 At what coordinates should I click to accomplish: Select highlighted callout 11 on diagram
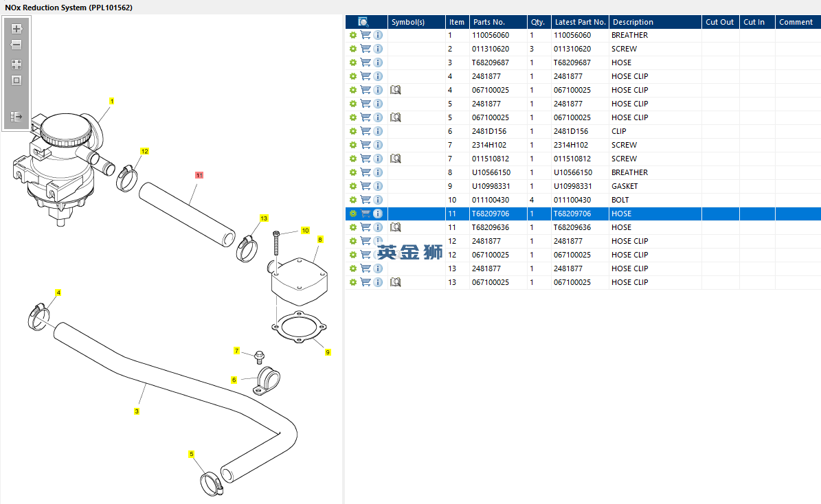(x=199, y=175)
